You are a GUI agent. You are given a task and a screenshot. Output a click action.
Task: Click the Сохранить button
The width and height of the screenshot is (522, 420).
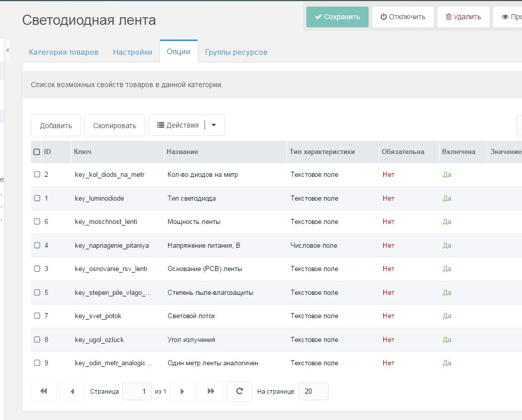coord(337,17)
